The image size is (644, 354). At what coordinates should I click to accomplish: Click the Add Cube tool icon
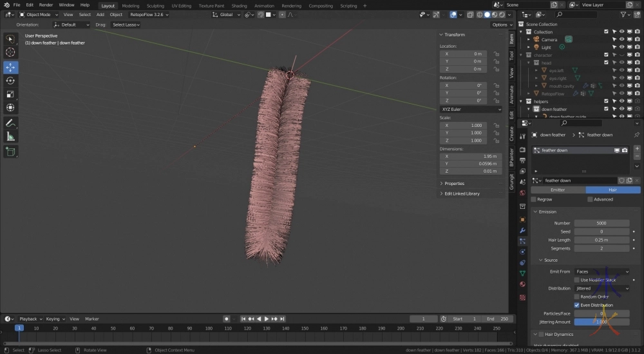click(x=10, y=152)
